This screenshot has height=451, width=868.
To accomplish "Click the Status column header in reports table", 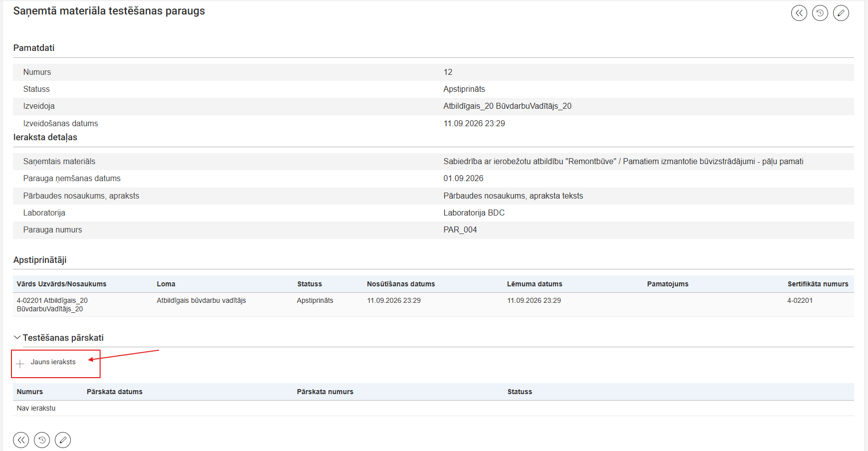I will click(520, 392).
